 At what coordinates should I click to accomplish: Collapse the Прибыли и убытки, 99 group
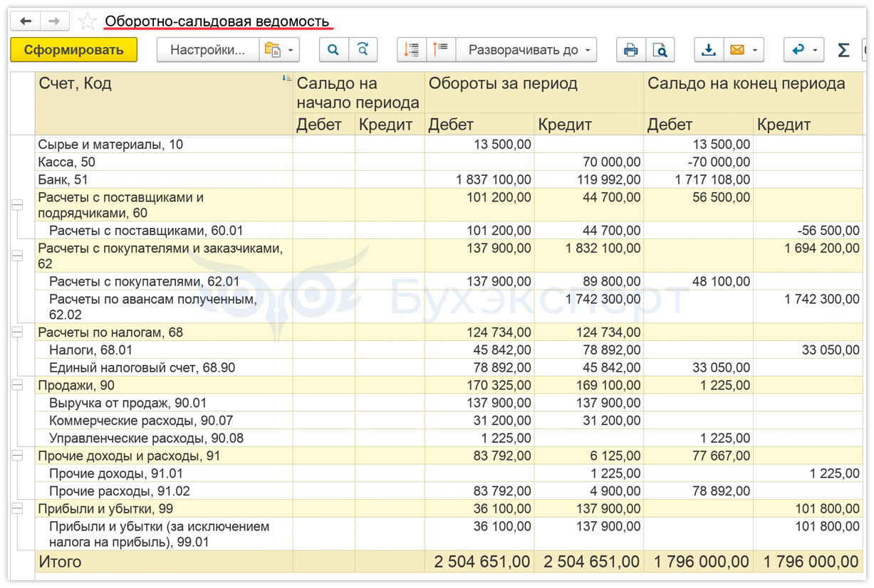(18, 508)
